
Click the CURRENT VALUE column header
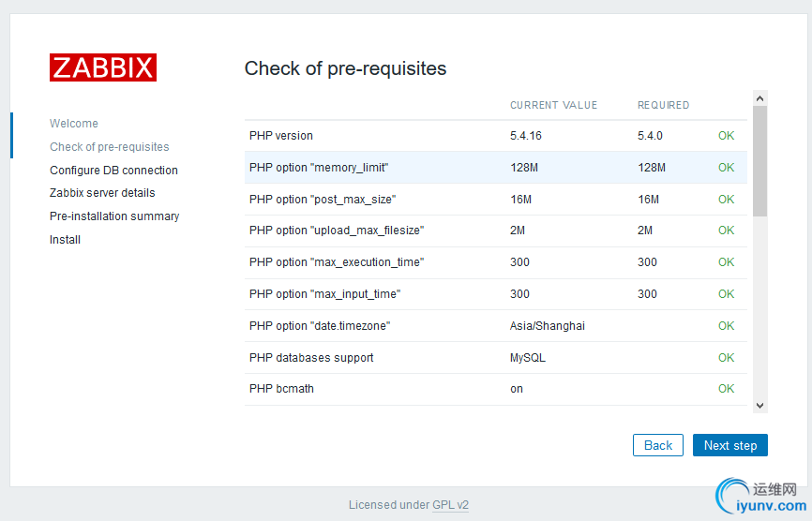(553, 105)
